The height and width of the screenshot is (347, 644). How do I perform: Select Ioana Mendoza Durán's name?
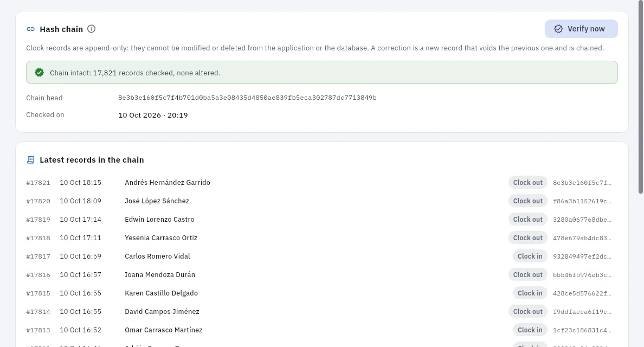pyautogui.click(x=160, y=275)
